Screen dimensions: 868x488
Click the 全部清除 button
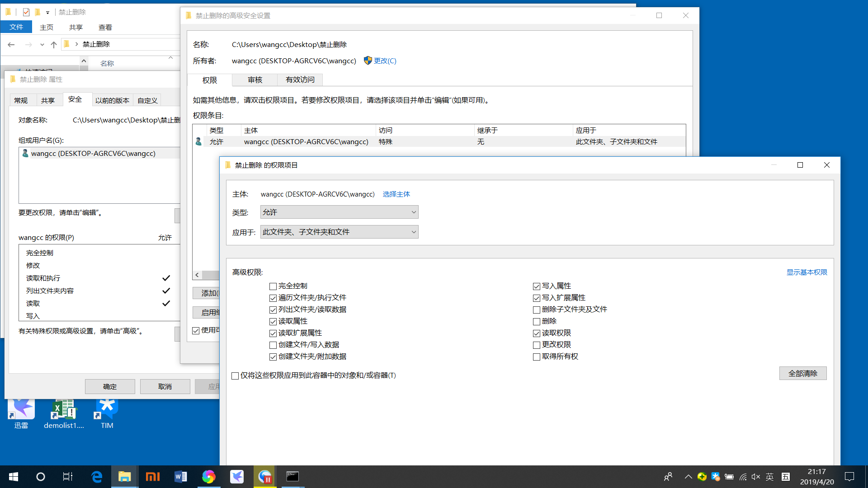pos(802,373)
